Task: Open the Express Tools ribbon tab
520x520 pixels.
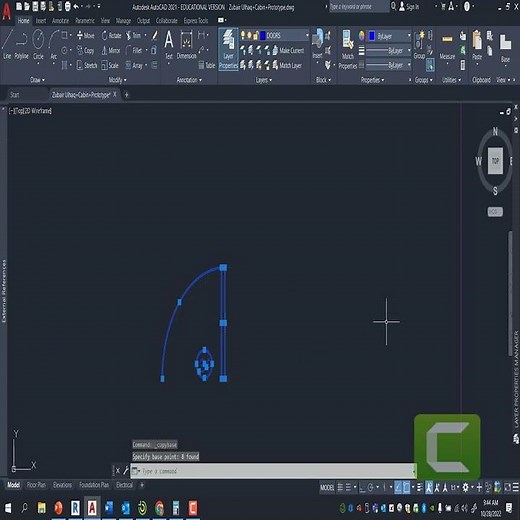Action: coord(196,21)
